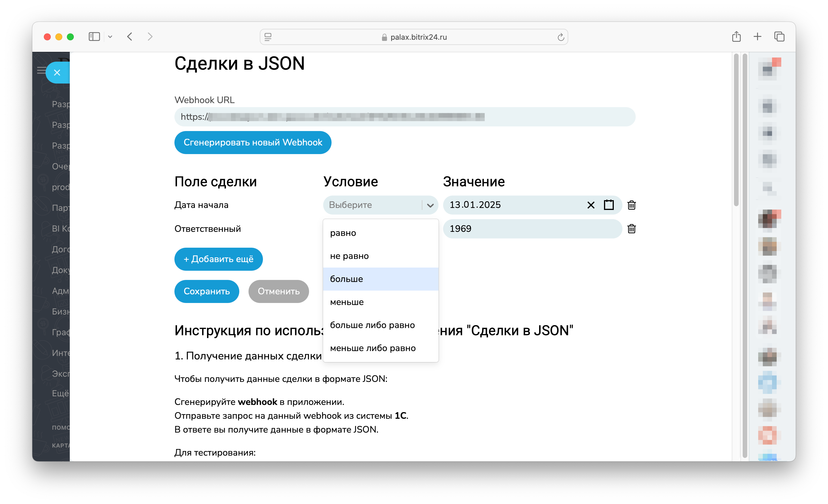This screenshot has height=504, width=828.
Task: Reload the page in Safari
Action: click(x=560, y=37)
